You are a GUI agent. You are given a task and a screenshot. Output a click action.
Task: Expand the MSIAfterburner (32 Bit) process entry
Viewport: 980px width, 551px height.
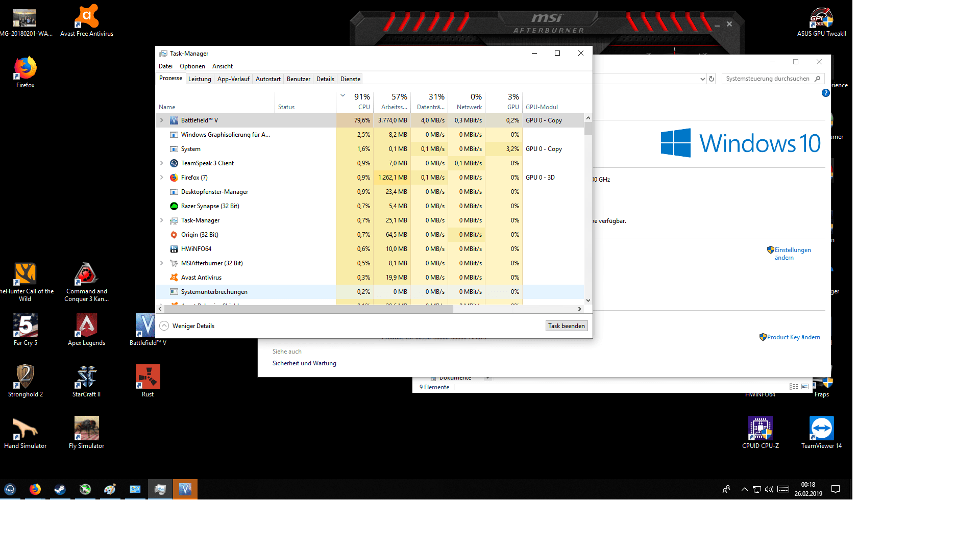click(x=162, y=263)
